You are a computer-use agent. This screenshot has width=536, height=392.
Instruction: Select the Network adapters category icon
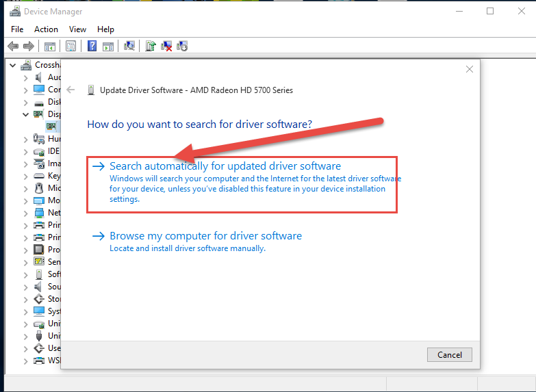click(x=39, y=213)
